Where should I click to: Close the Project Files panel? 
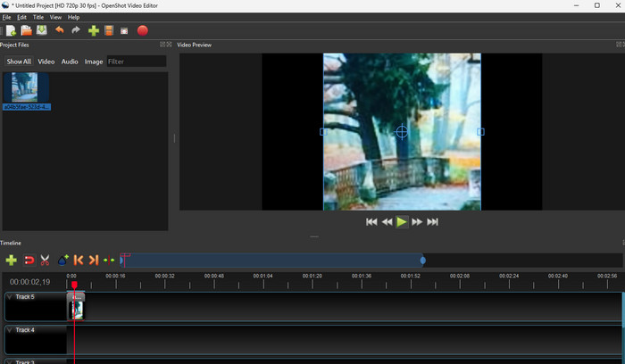pos(169,45)
